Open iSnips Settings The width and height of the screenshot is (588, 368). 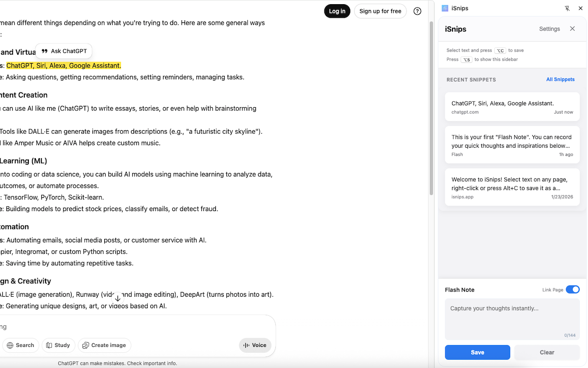click(x=549, y=29)
